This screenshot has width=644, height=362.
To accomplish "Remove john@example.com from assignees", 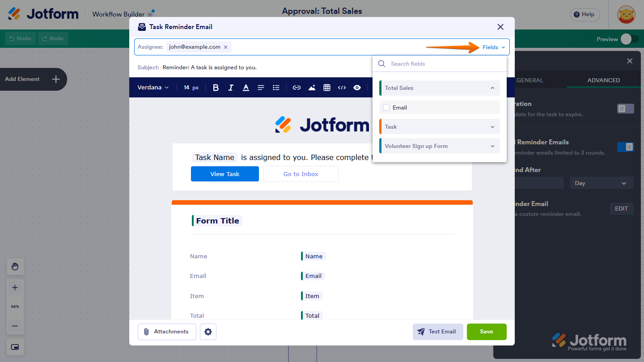I will [225, 47].
